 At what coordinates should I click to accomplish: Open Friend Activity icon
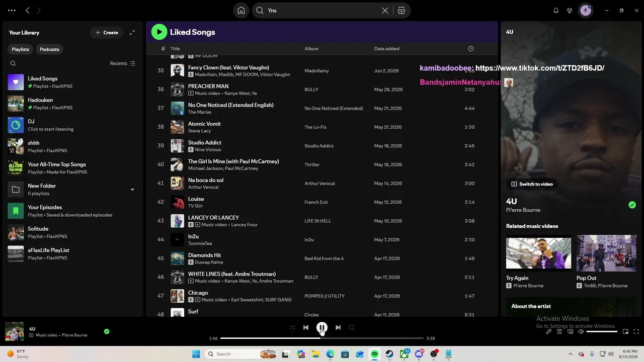click(x=570, y=11)
